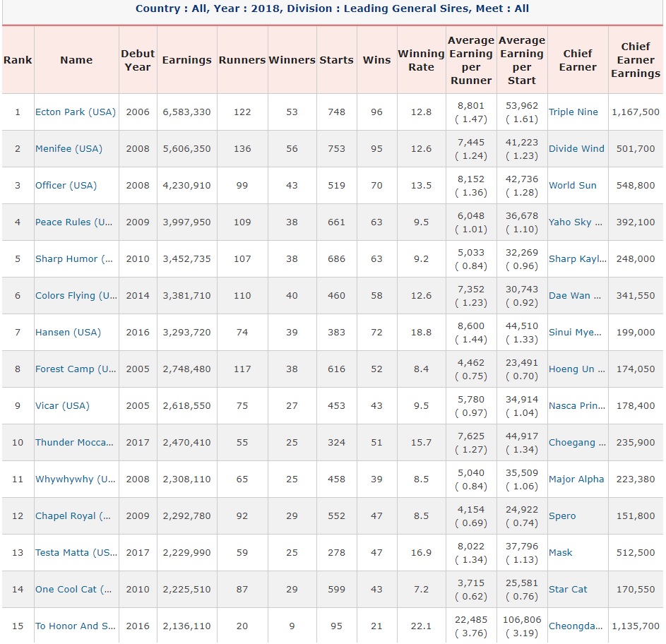The width and height of the screenshot is (666, 644).
Task: Click the Rank column header
Action: [17, 60]
